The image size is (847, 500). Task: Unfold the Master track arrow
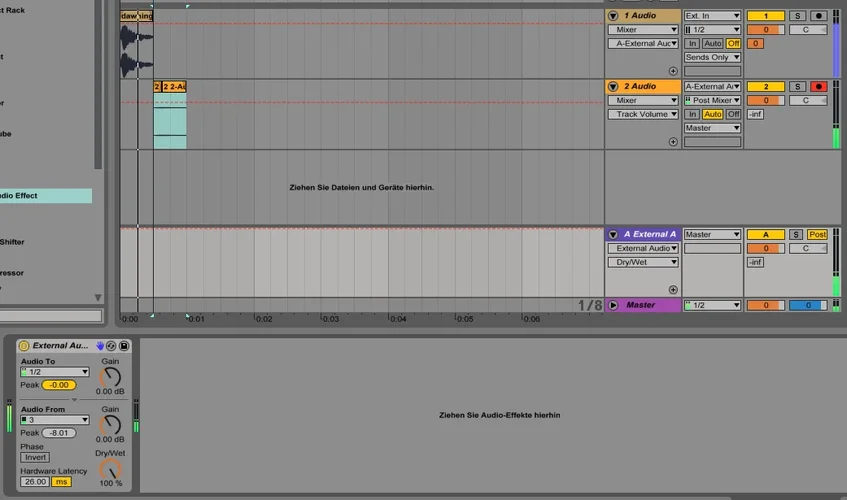point(613,305)
